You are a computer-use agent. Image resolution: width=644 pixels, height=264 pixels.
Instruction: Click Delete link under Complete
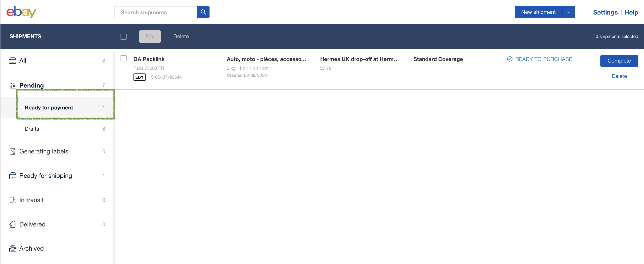point(619,76)
